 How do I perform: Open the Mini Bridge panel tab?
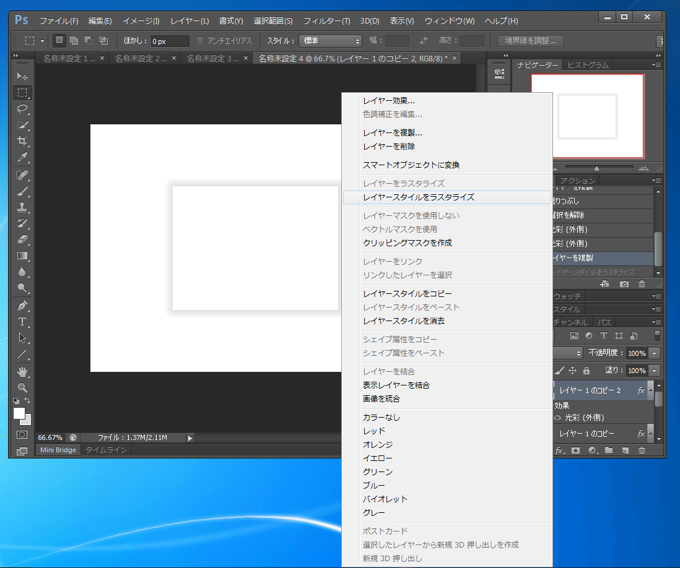(58, 450)
